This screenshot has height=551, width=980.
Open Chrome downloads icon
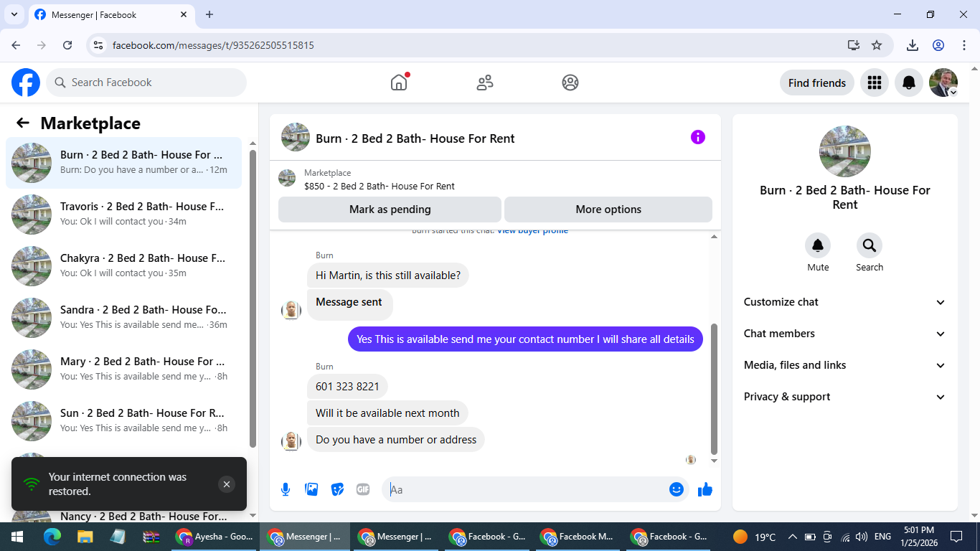(x=913, y=45)
